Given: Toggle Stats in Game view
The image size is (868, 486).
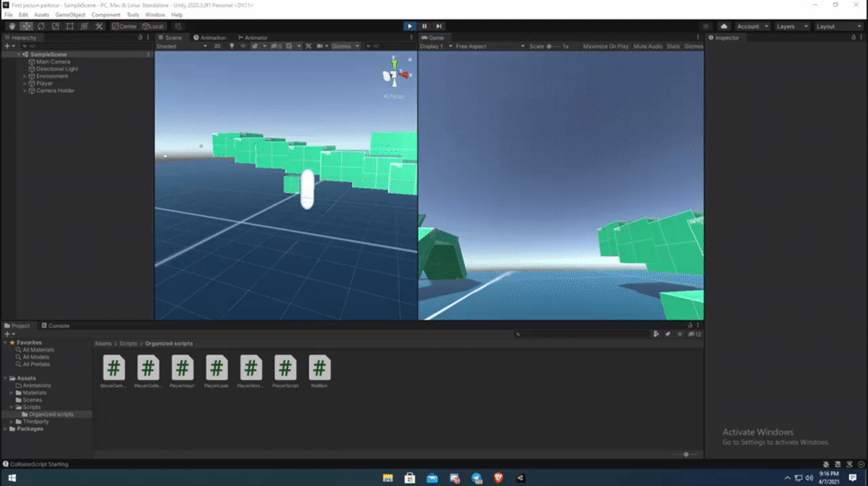Looking at the screenshot, I should (674, 47).
